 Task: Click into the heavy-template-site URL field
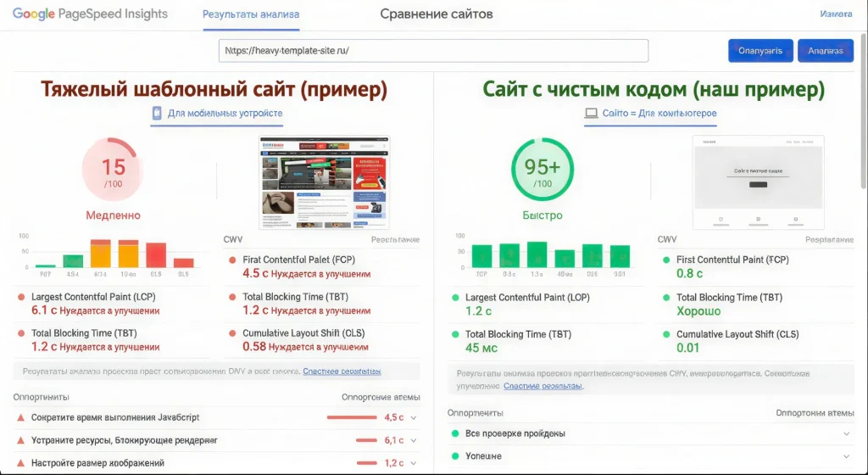point(433,50)
